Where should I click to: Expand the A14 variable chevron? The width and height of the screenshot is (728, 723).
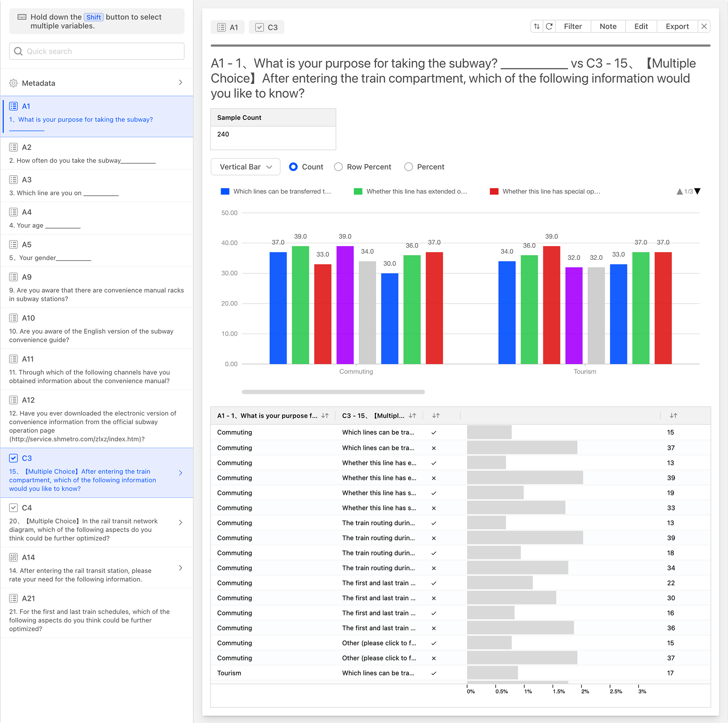(x=180, y=568)
